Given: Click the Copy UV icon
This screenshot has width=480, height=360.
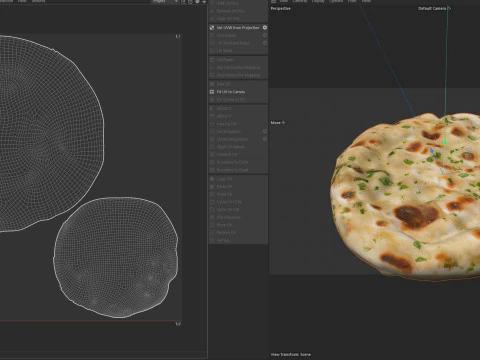Looking at the screenshot, I should click(212, 179).
